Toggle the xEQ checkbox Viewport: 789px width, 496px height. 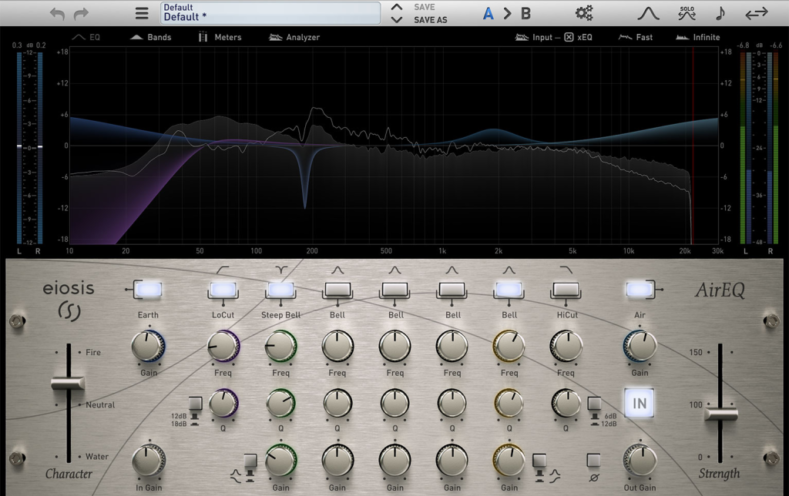tap(569, 37)
